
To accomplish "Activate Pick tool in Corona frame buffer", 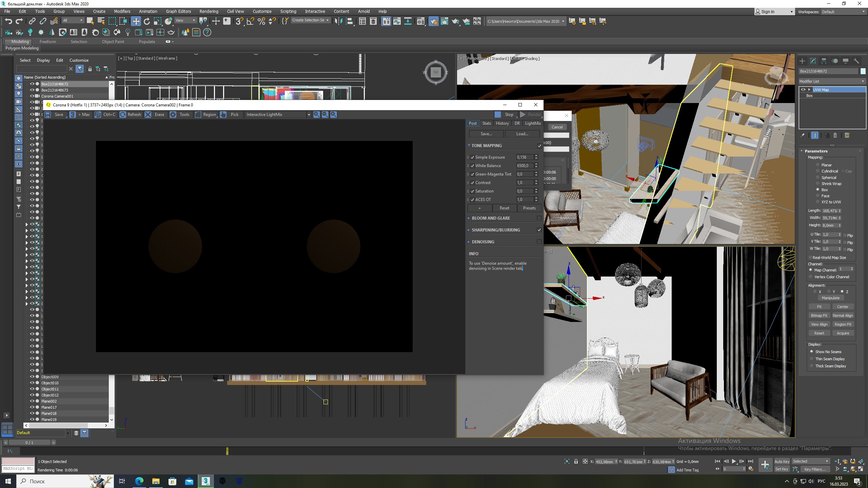I will coord(231,115).
